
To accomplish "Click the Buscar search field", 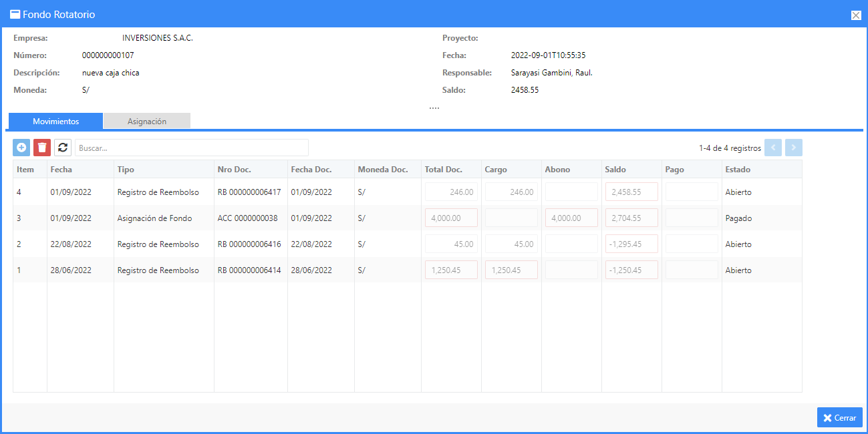I will [192, 148].
